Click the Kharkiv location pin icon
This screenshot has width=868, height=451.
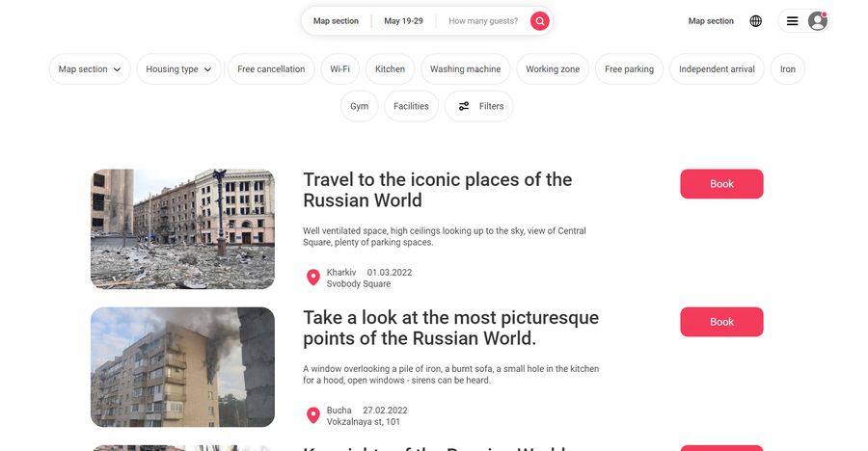pos(313,278)
